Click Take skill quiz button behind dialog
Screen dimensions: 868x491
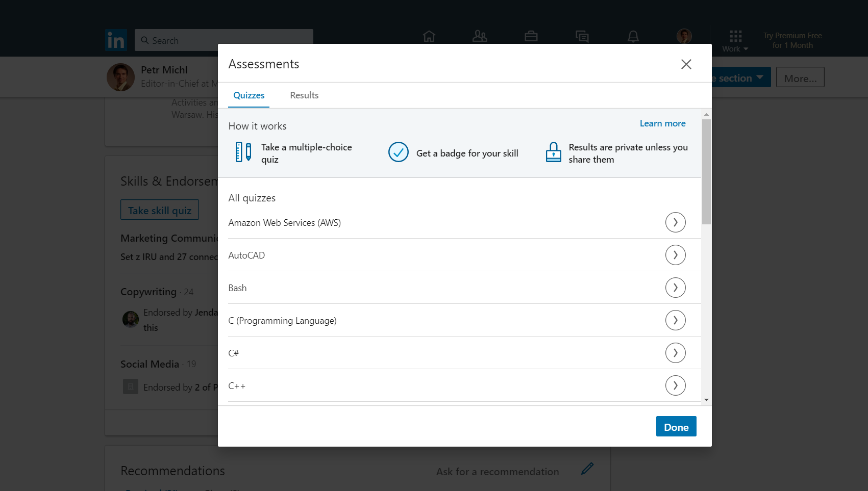(160, 210)
